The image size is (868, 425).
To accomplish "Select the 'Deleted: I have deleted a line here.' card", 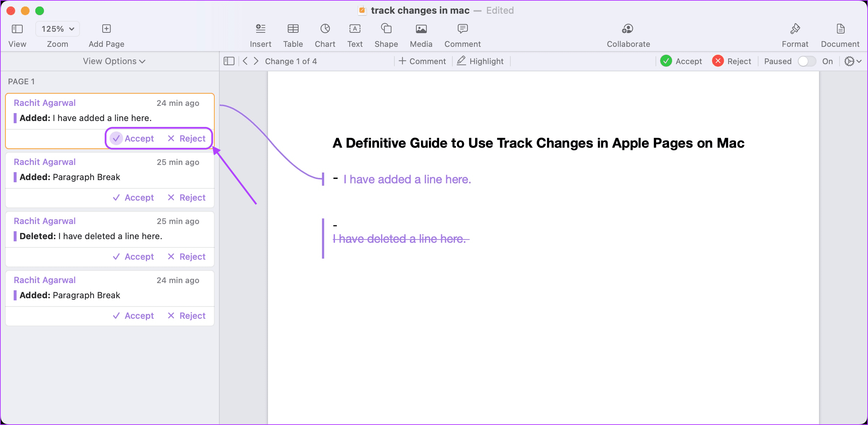I will tap(110, 239).
